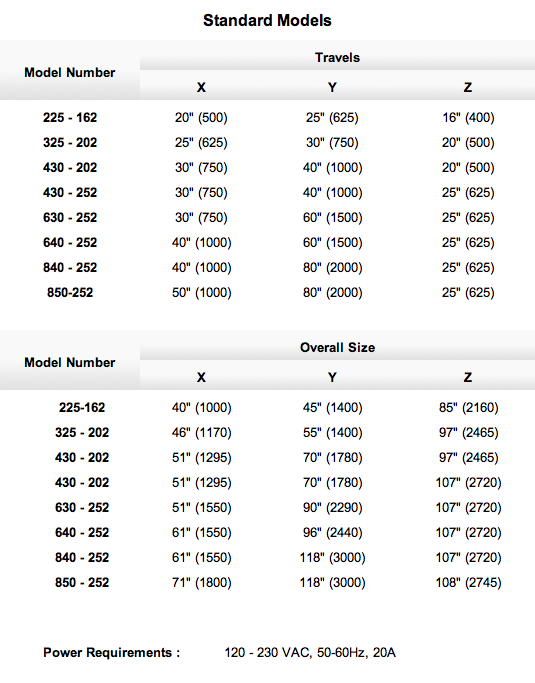Click the 60" (1500) Y travel for 630 - 252
Viewport: 535px width, 683px height.
pyautogui.click(x=332, y=217)
